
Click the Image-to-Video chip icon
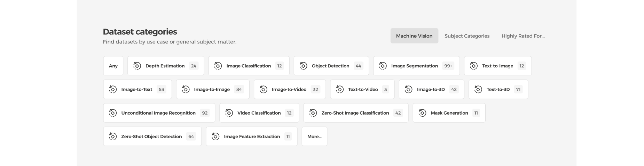(263, 89)
